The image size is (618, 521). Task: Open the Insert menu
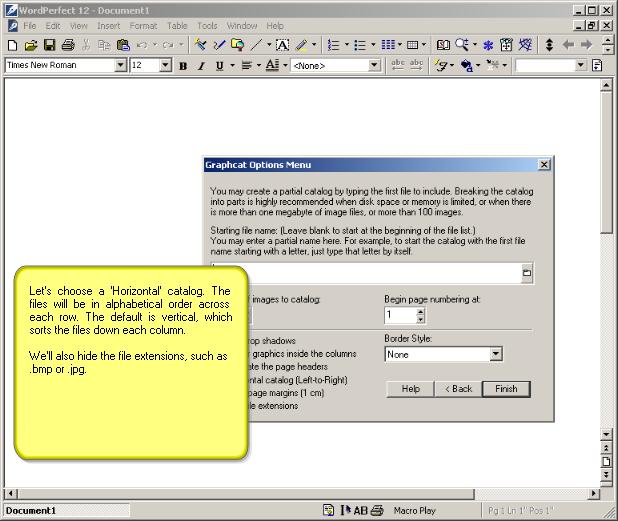click(108, 26)
